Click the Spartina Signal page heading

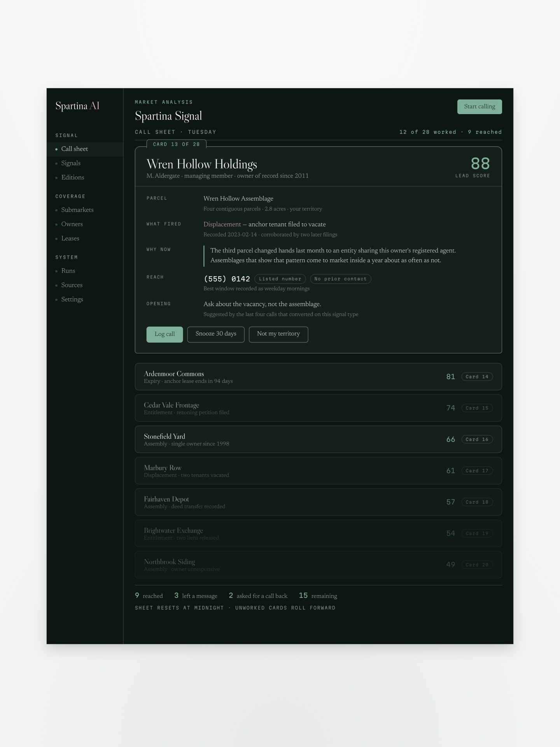[x=168, y=116]
